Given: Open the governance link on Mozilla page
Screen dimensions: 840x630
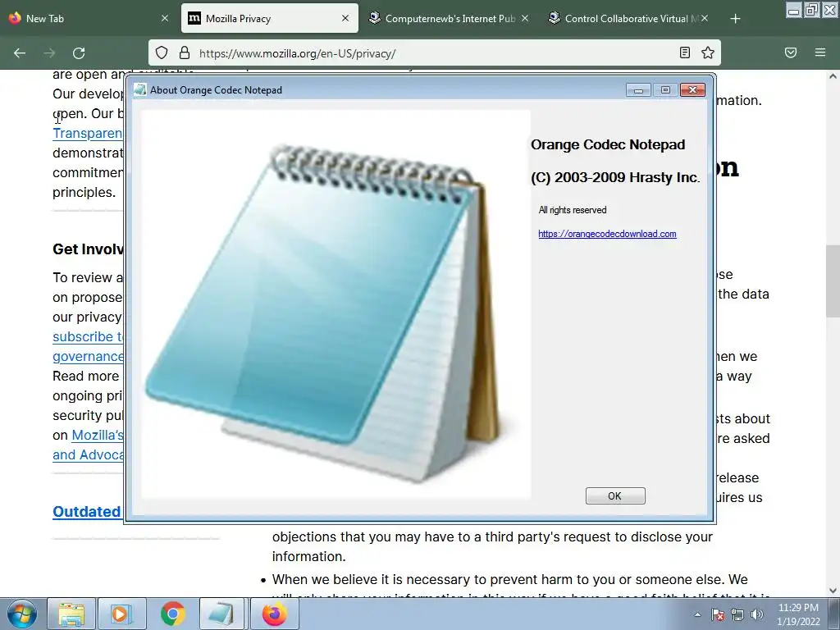Looking at the screenshot, I should click(x=87, y=356).
